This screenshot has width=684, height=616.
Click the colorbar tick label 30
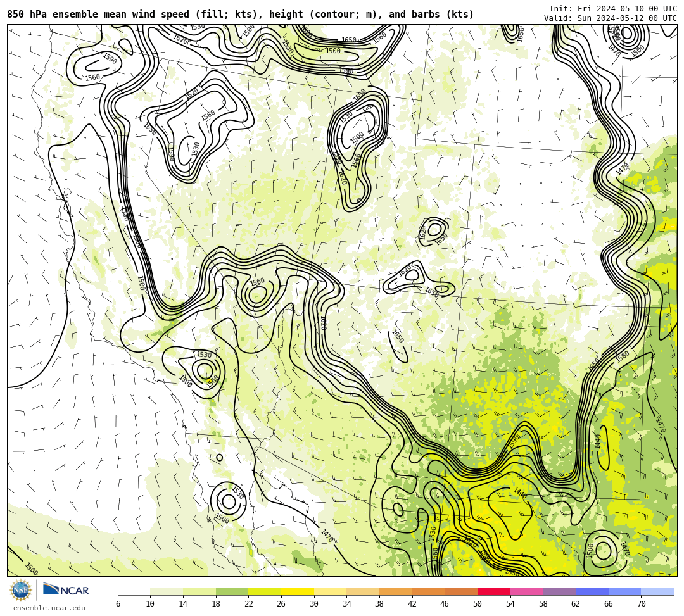(314, 604)
